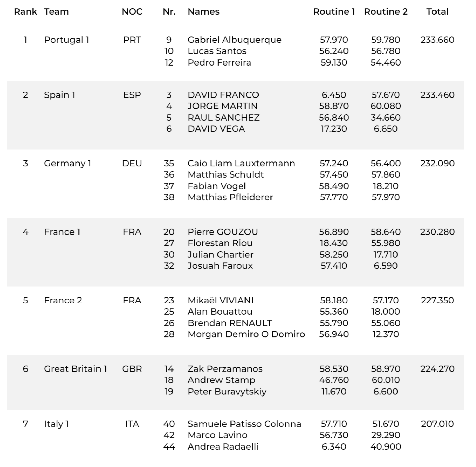Screen dimensions: 476x467
Task: Click the GBR country code
Action: (x=132, y=369)
